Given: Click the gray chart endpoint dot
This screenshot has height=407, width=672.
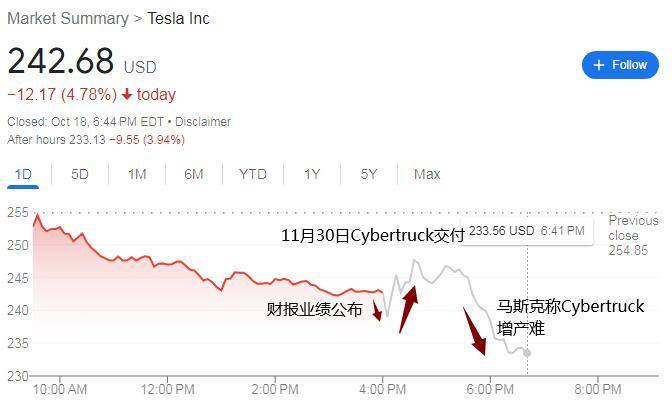Looking at the screenshot, I should (x=528, y=353).
